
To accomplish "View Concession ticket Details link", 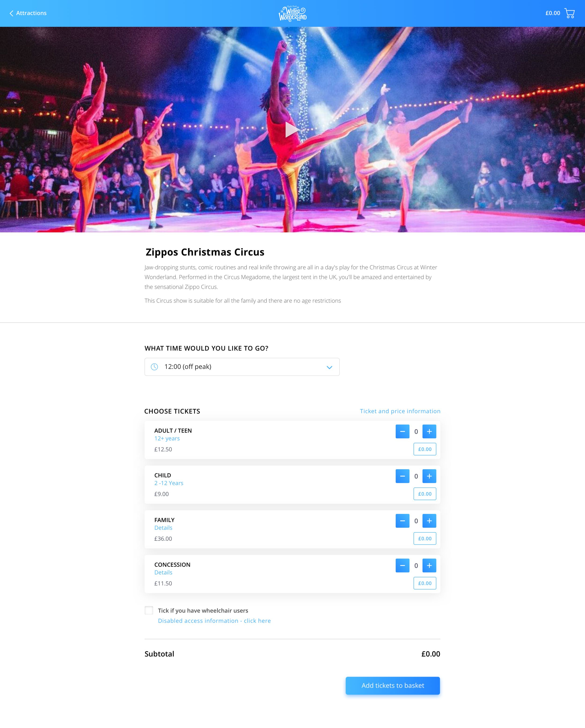I will click(163, 572).
